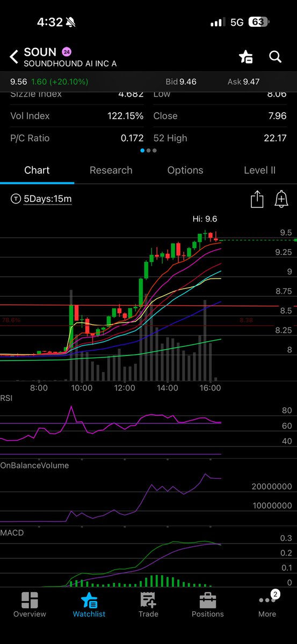Viewport: 297px width, 644px height.
Task: Set a price alert with bell icon
Action: 281,199
